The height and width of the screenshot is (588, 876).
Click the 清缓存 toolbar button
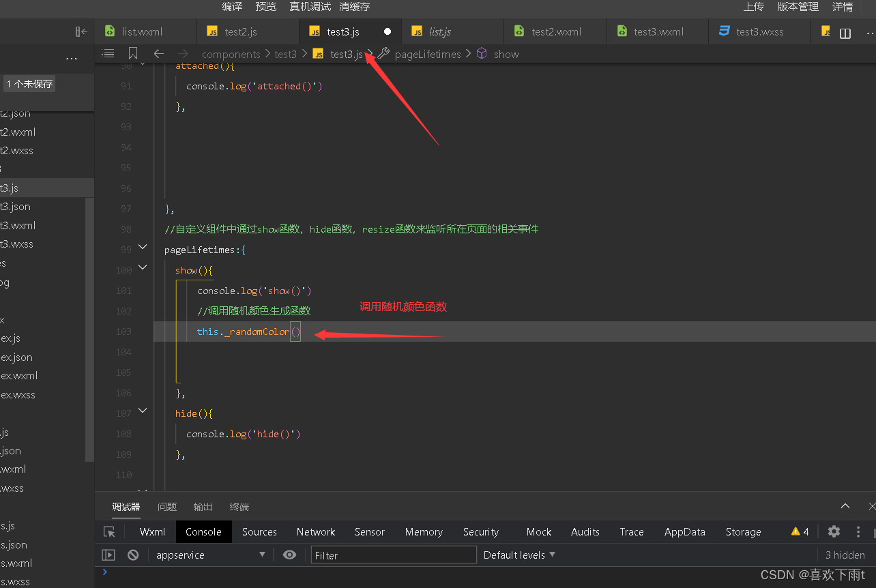tap(355, 7)
